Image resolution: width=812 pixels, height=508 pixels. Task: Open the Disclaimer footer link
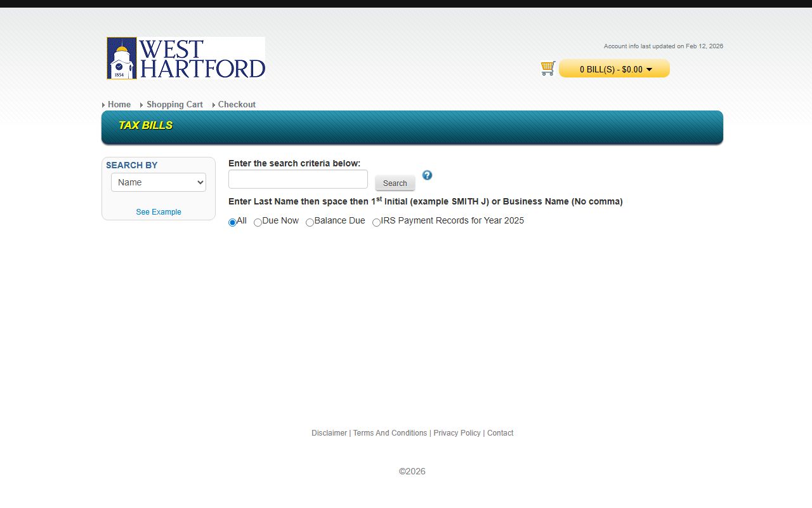[x=329, y=433]
